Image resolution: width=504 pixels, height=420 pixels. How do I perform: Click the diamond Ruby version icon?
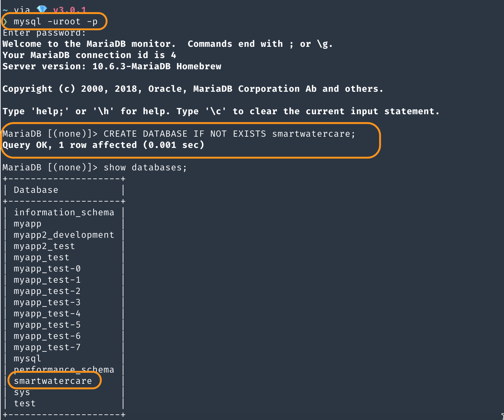point(42,8)
